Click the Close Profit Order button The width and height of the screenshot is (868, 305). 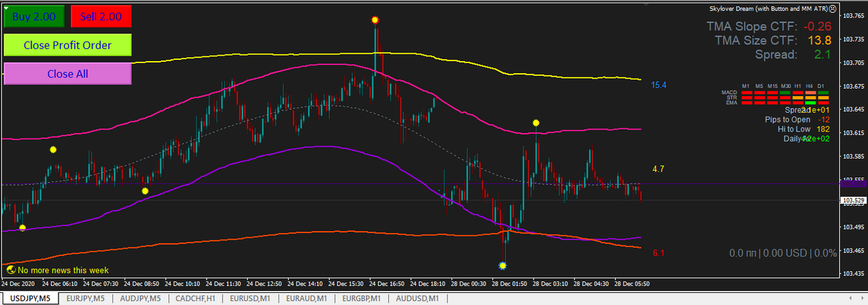pyautogui.click(x=67, y=45)
